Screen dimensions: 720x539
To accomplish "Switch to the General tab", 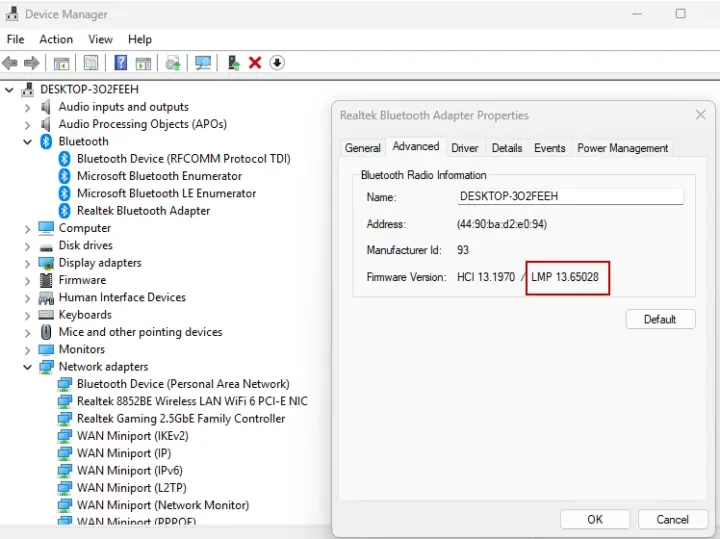I will coord(363,148).
